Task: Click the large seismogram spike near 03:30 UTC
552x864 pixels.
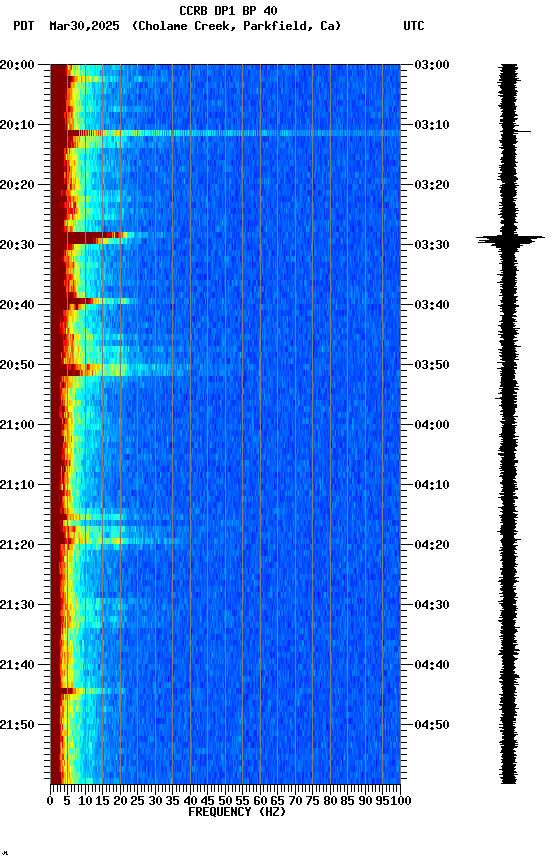Action: pos(510,239)
